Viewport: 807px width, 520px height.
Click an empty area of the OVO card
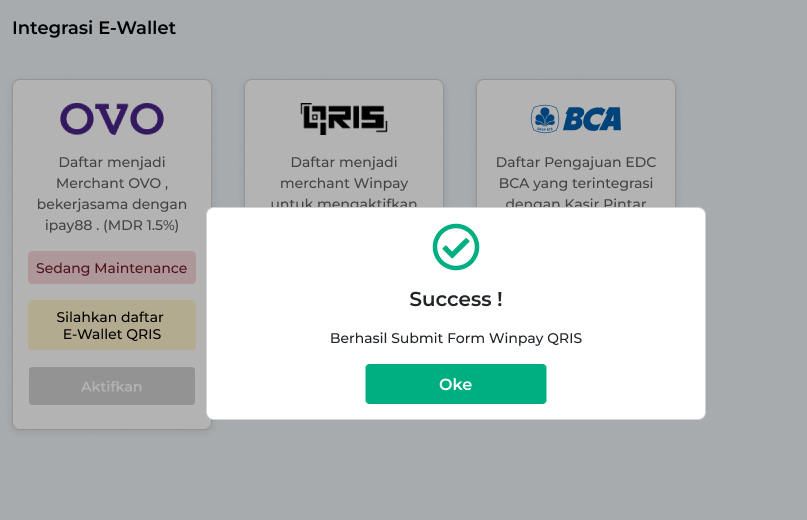click(x=112, y=417)
